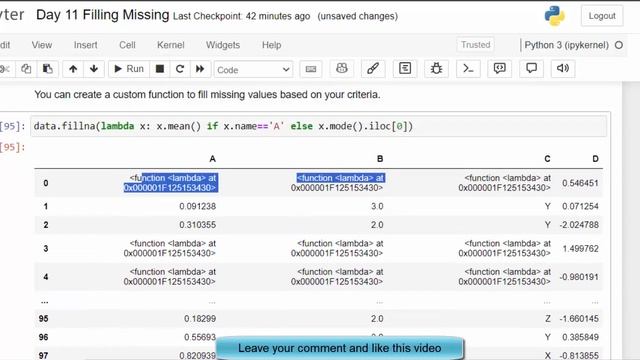
Task: Restart kernel and run all cells
Action: 200,69
